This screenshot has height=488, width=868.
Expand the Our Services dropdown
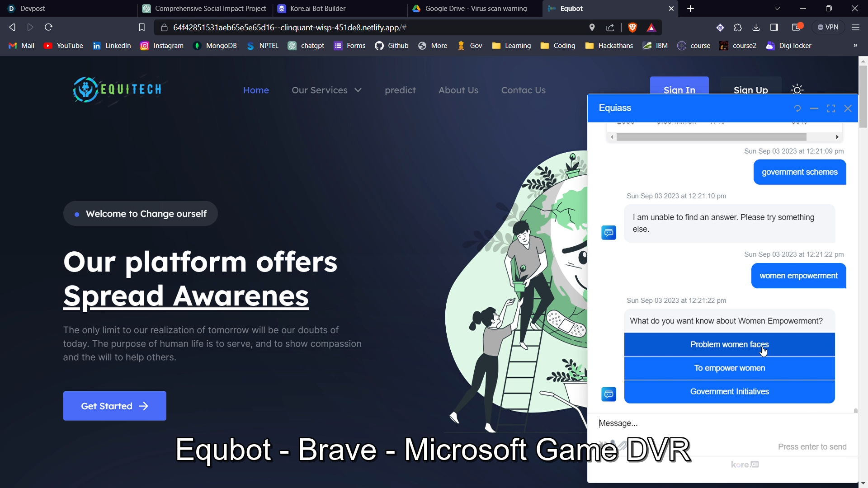(x=326, y=90)
